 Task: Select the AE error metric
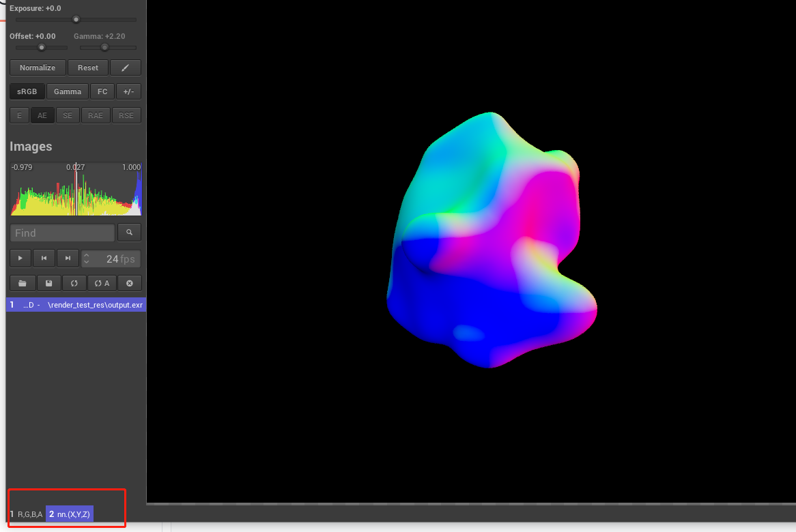pyautogui.click(x=42, y=115)
